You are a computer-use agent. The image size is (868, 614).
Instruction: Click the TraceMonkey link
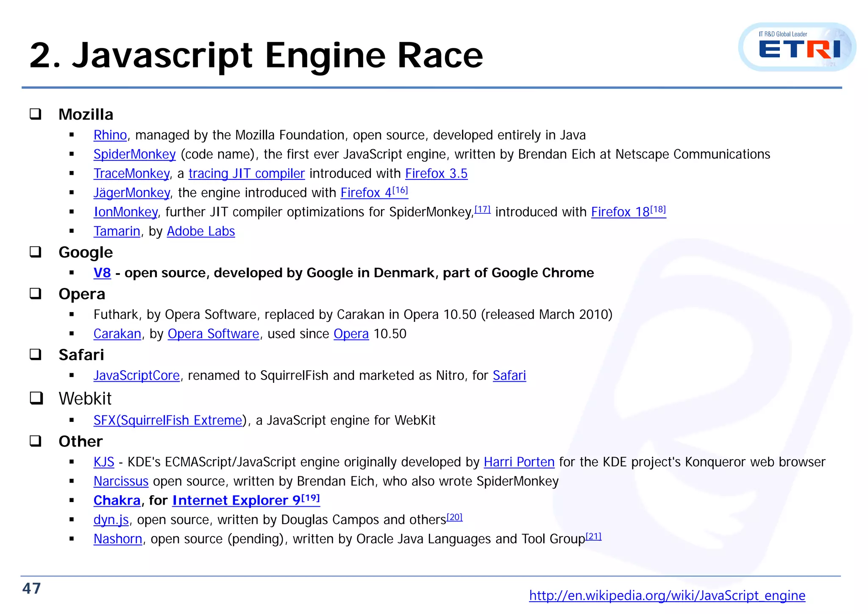[131, 174]
